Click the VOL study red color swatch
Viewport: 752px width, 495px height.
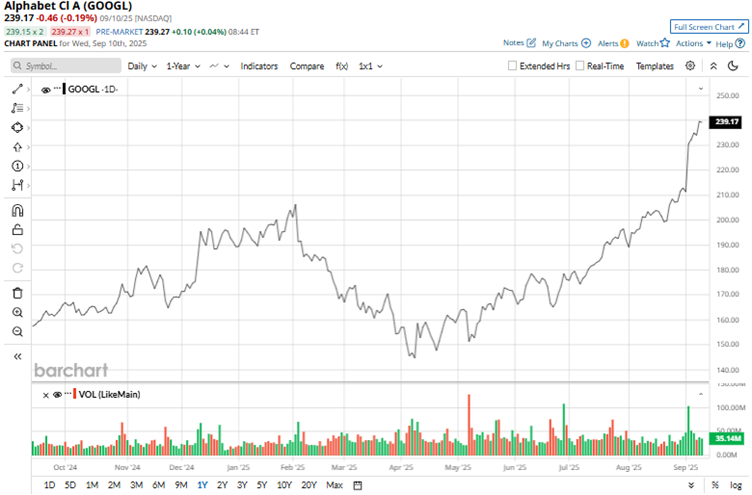[x=75, y=394]
